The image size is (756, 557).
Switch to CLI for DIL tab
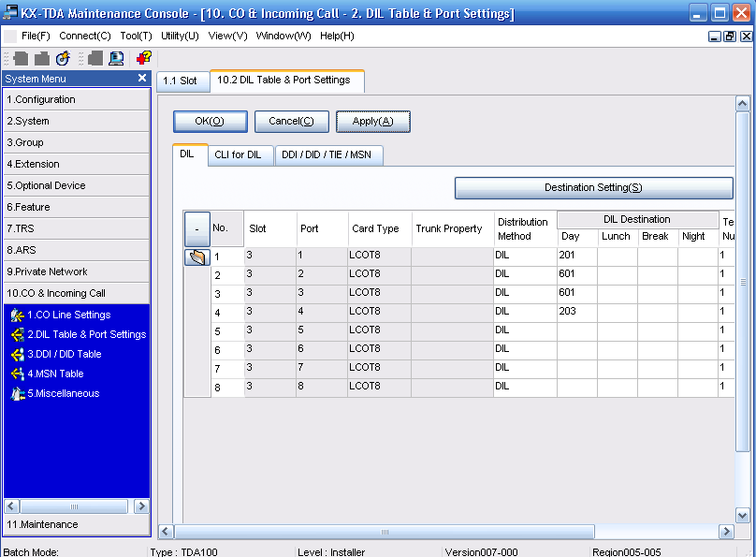240,155
